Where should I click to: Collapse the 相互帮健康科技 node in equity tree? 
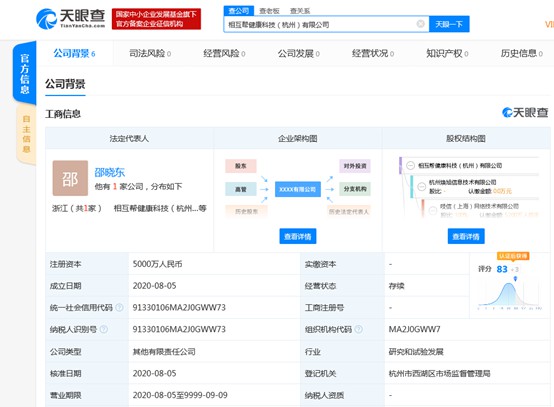click(x=410, y=165)
